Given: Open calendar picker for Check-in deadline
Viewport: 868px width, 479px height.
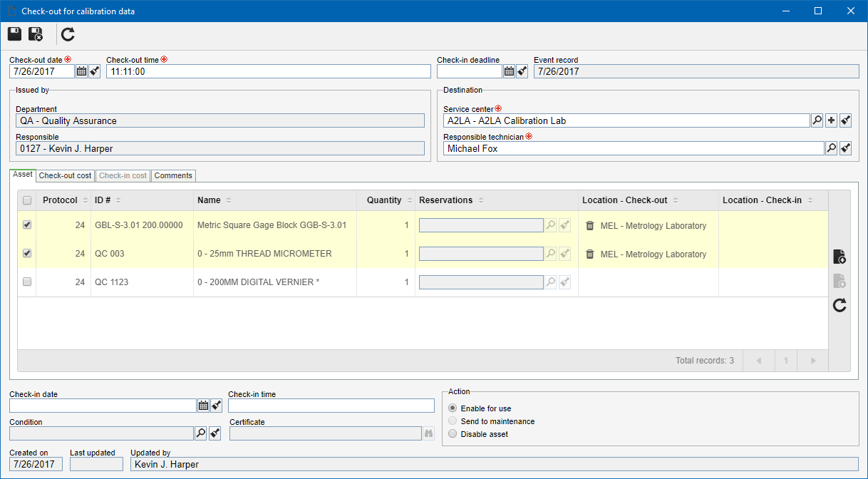Looking at the screenshot, I should [x=509, y=71].
